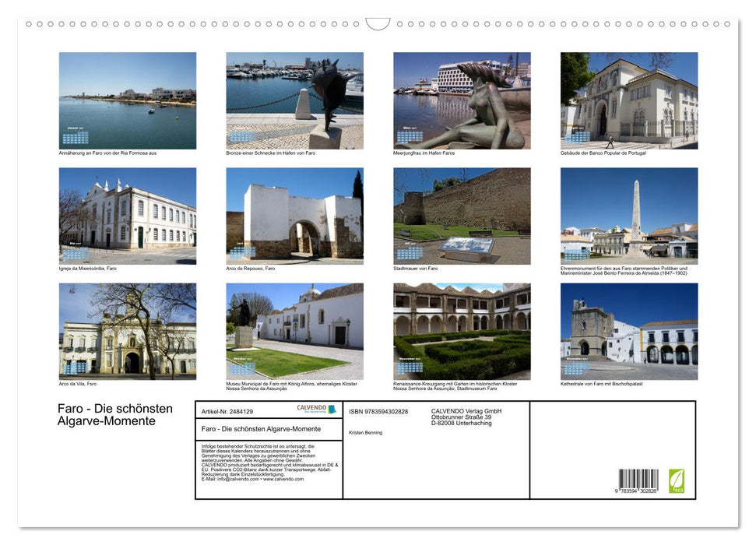Screen dimensions: 756x545
Task: Click caption 'Arco da Vila, Faro'
Action: (78, 384)
